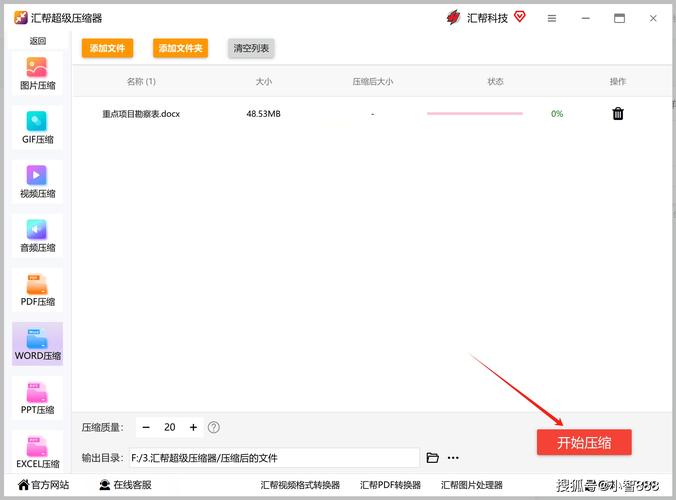The width and height of the screenshot is (676, 500).
Task: Switch to 视频压缩 video compression
Action: click(38, 182)
